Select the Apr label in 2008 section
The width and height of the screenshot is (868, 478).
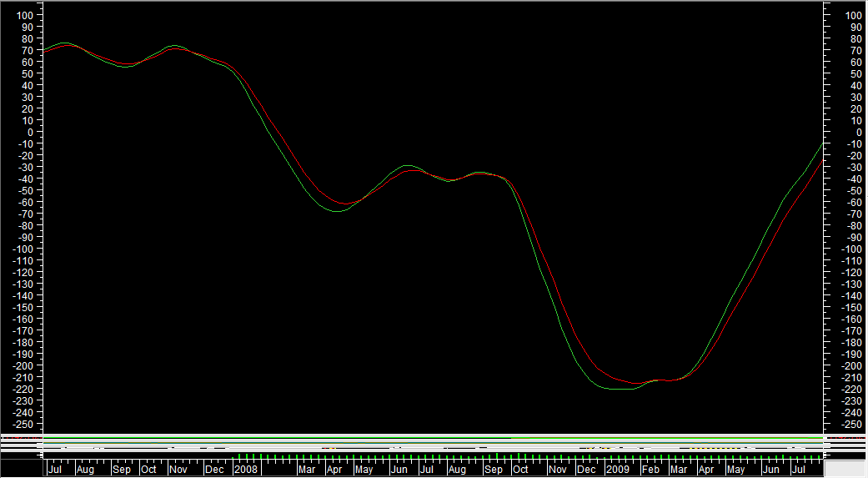click(334, 469)
